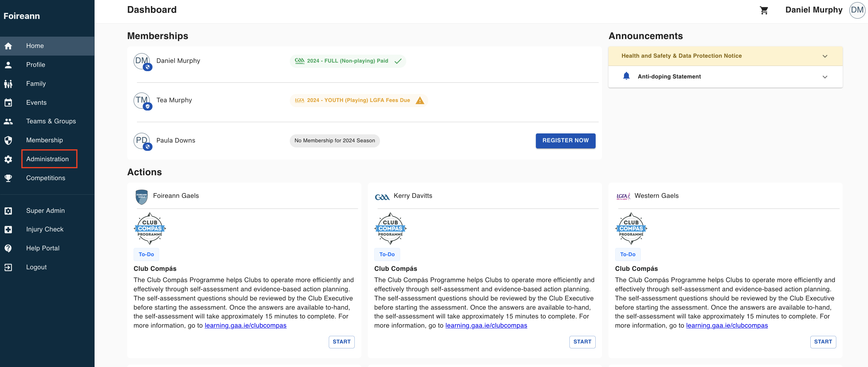The height and width of the screenshot is (367, 868).
Task: Click the Competitions trophy icon
Action: [x=9, y=178]
